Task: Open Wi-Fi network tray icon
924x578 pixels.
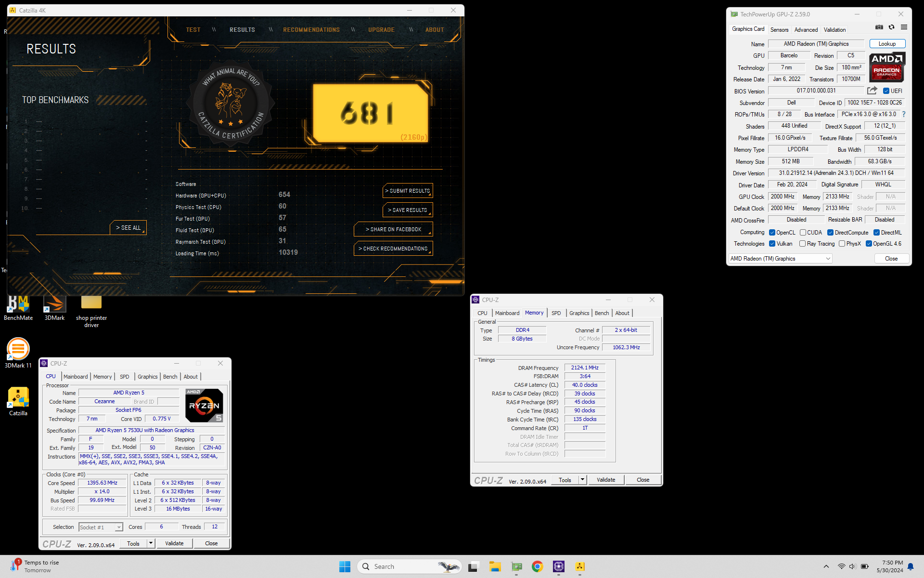Action: [841, 566]
